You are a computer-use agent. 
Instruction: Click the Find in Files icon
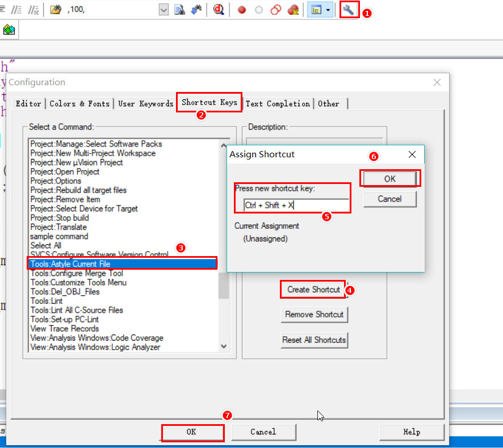[x=179, y=10]
